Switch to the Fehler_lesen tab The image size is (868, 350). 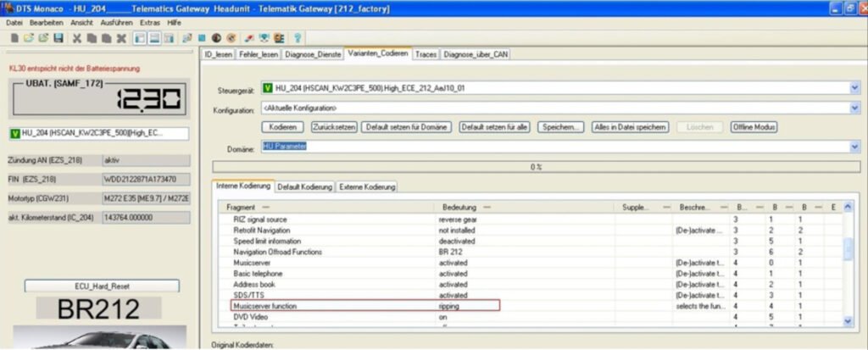click(259, 53)
